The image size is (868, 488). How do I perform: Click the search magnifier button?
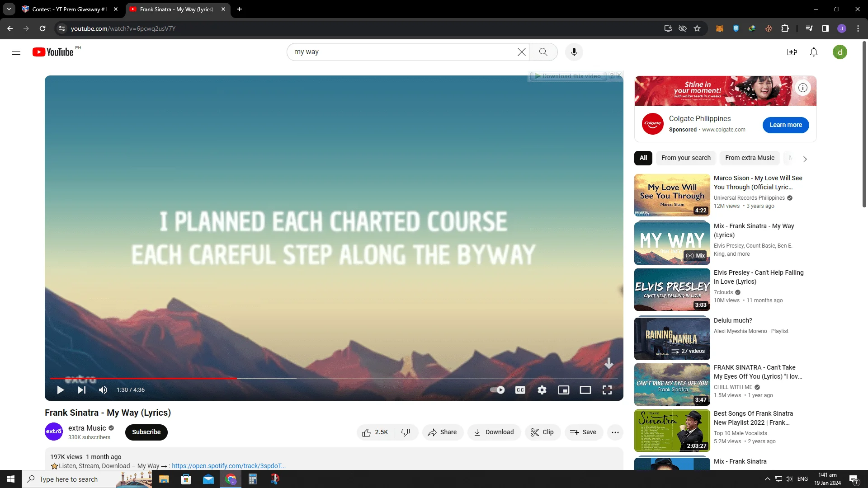pos(543,52)
